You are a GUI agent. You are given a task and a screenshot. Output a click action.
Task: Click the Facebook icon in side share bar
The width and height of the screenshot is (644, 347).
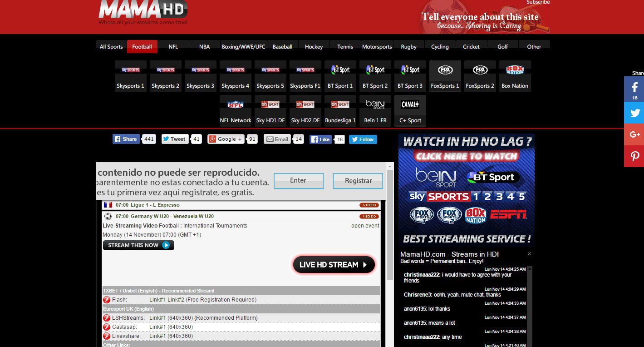point(634,89)
